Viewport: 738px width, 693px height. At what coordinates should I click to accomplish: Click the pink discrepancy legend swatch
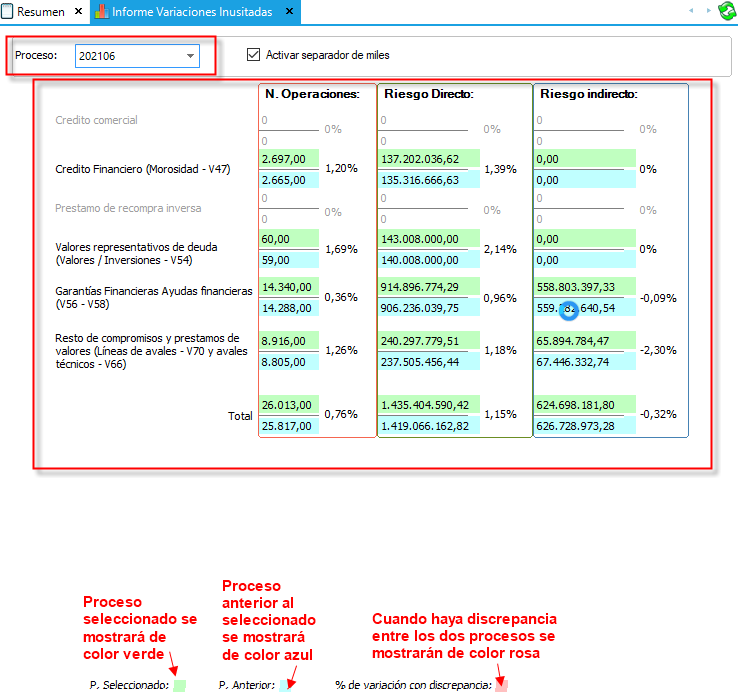click(501, 685)
